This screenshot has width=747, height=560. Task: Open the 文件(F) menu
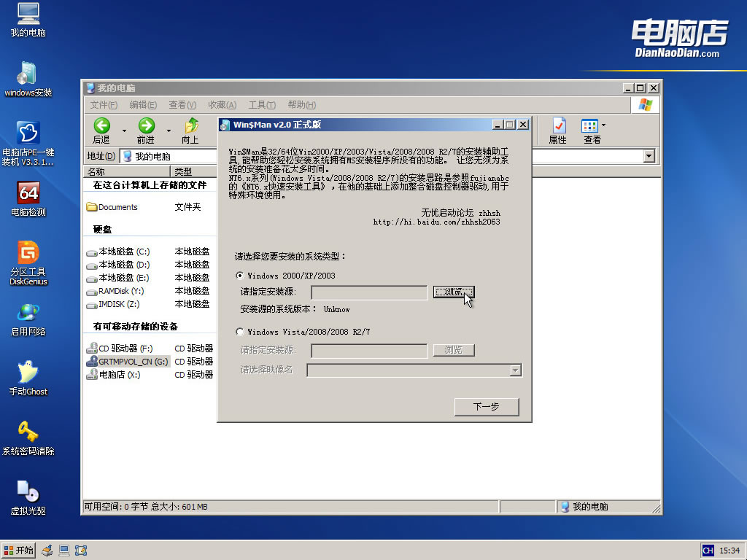pyautogui.click(x=104, y=105)
